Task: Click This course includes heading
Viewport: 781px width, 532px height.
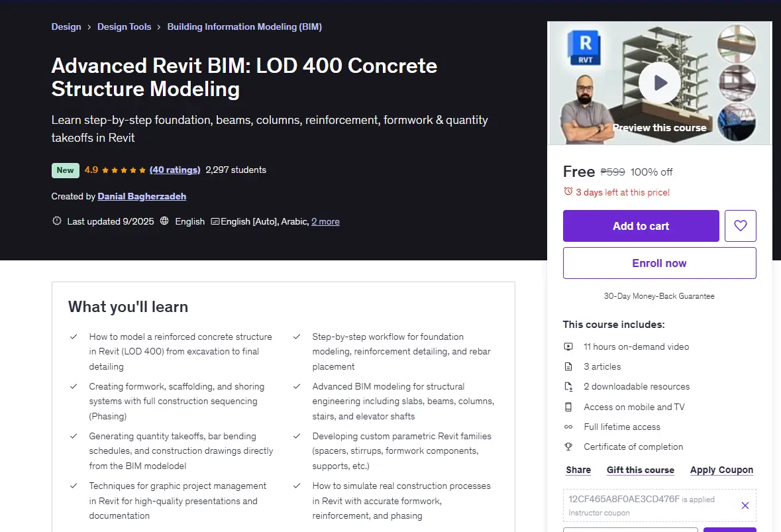Action: [x=613, y=325]
